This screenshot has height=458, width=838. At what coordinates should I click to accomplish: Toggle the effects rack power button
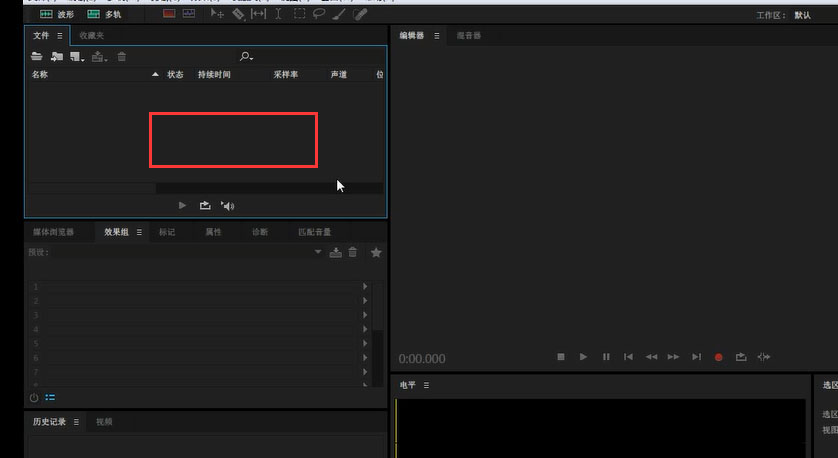pos(34,397)
